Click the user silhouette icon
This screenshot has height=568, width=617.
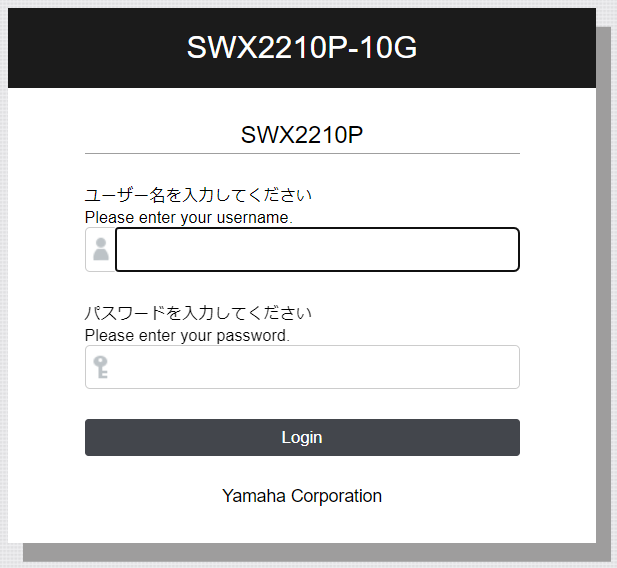pos(101,249)
